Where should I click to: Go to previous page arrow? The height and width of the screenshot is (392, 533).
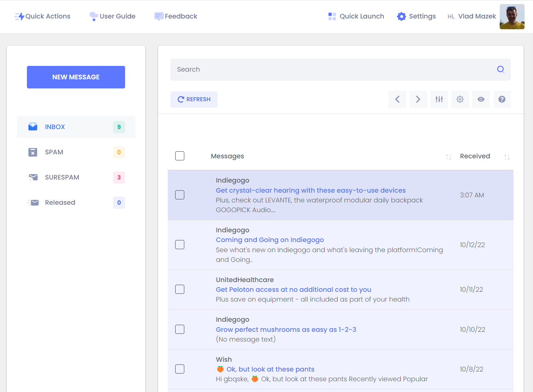[x=397, y=99]
